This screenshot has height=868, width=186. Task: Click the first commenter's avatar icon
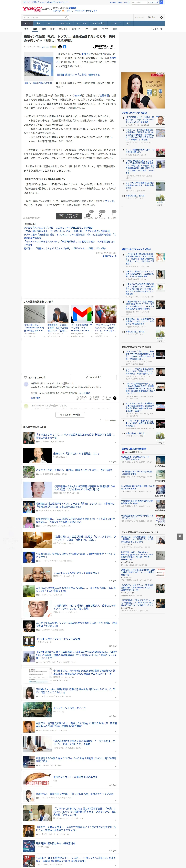tap(26, 384)
